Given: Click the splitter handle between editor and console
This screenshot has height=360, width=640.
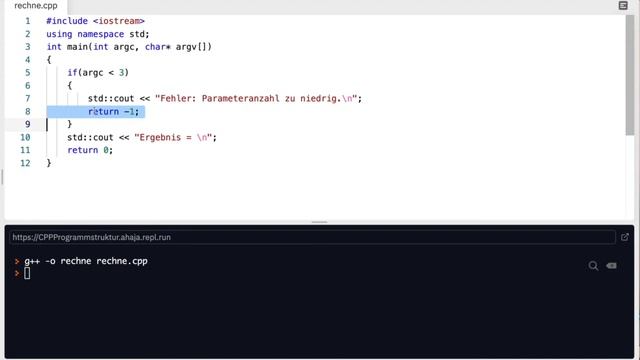Looking at the screenshot, I should pos(319,222).
